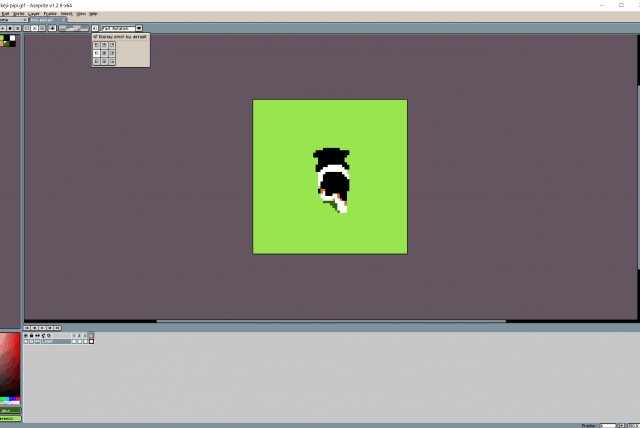Screen dimensions: 640x428
Task: Click the horizontal scrollbar below canvas
Action: coord(330,321)
